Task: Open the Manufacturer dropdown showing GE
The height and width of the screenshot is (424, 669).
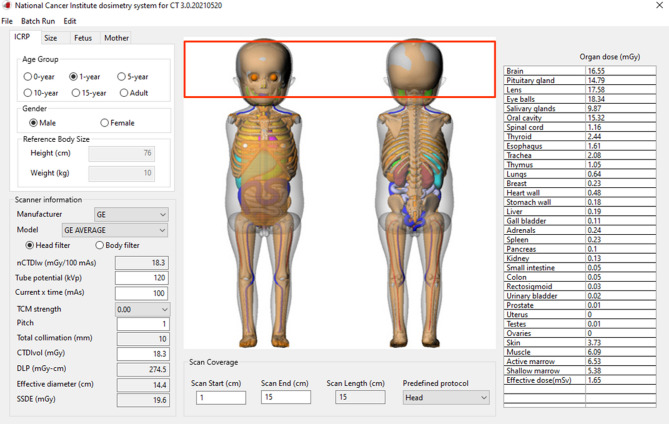Action: pos(130,214)
